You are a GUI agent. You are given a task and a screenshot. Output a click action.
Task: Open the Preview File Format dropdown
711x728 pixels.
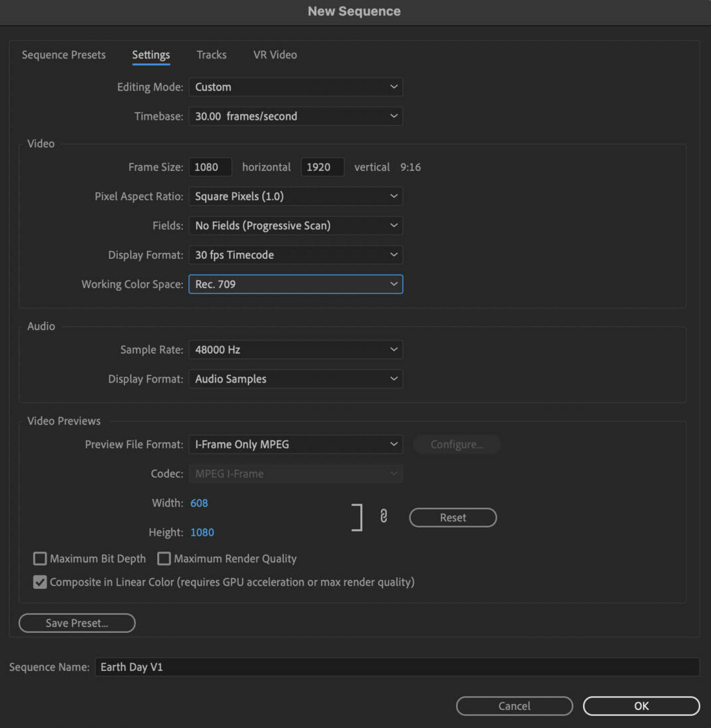pyautogui.click(x=296, y=444)
